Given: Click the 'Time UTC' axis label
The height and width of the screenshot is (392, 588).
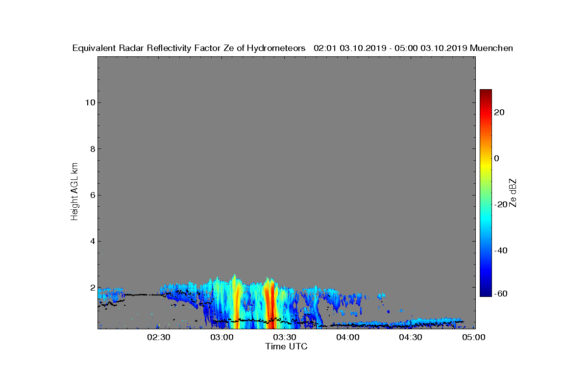Looking at the screenshot, I should tap(287, 346).
